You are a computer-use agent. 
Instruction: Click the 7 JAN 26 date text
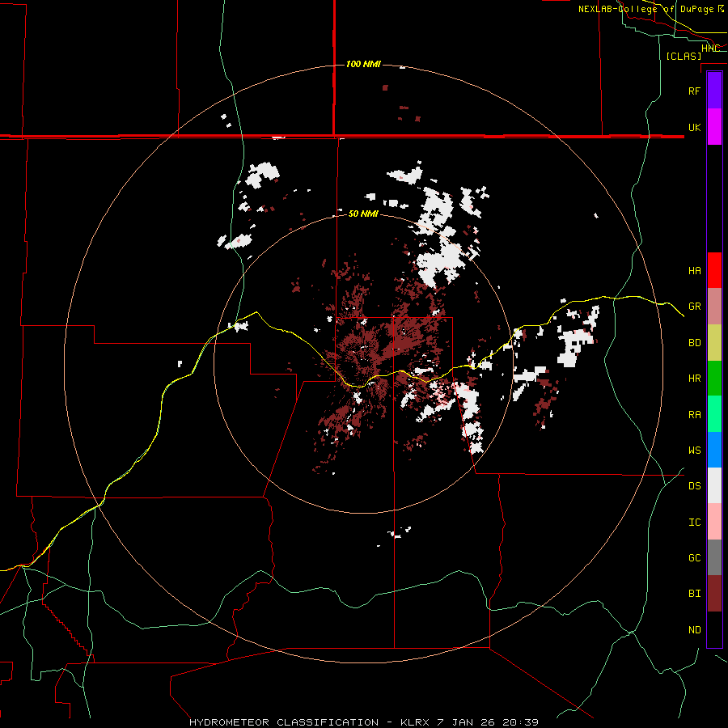point(466,722)
